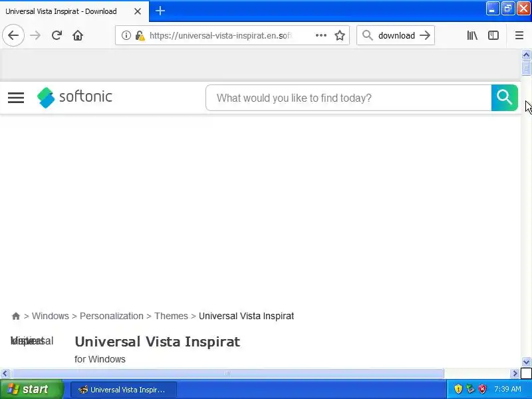
Task: Click the vertical scrollbar up arrow
Action: 526,55
